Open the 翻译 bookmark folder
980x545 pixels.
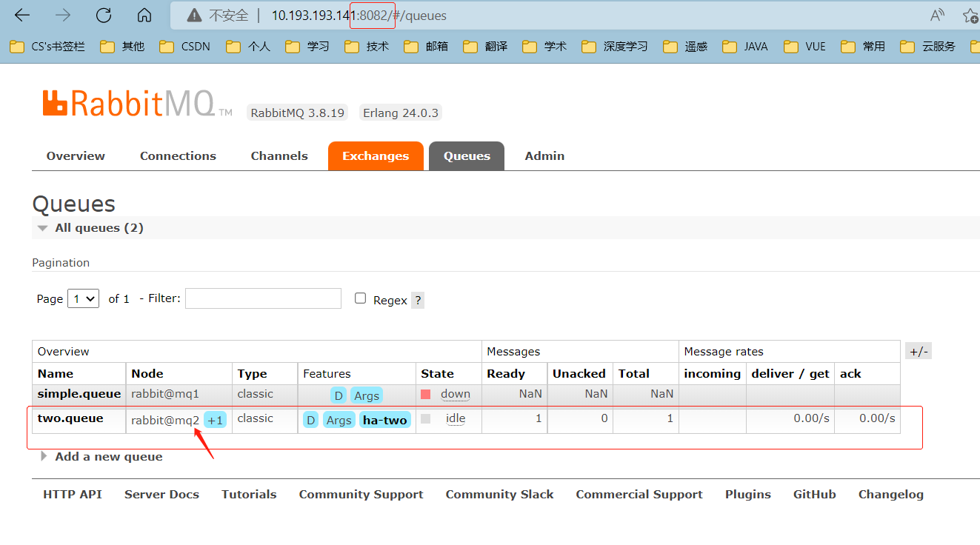(485, 46)
